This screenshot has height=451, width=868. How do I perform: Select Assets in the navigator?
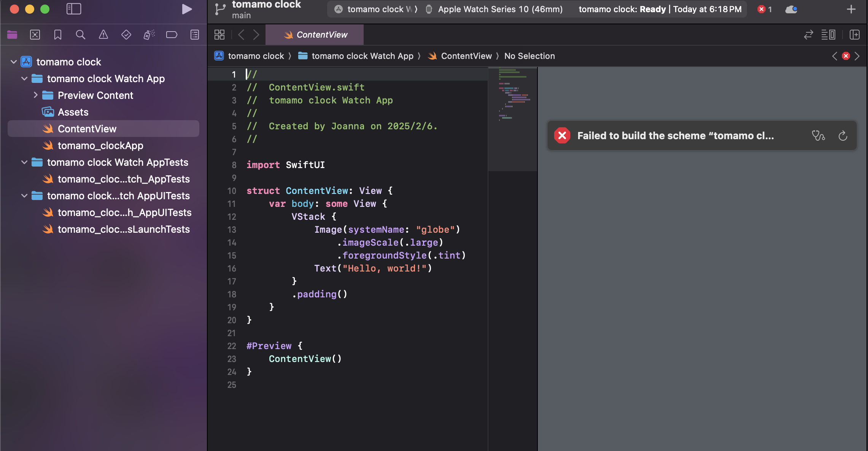point(103,112)
